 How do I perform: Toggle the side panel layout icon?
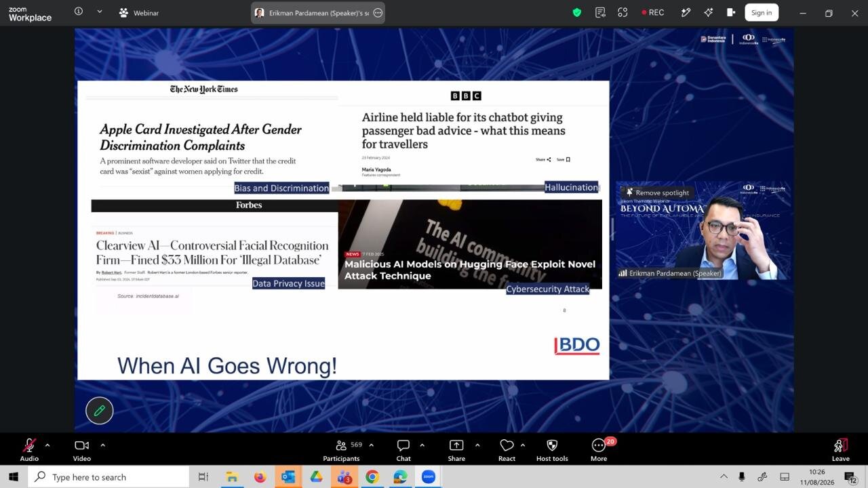(730, 12)
